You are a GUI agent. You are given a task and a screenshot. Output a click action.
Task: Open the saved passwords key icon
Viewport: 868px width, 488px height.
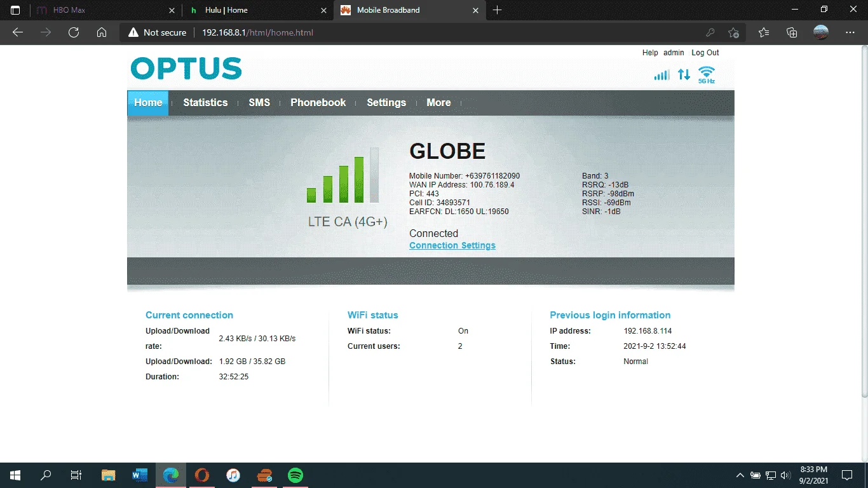[x=710, y=32]
